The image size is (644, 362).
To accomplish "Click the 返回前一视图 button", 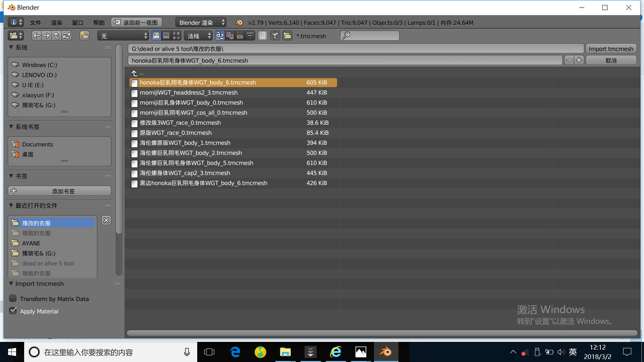I will 137,23.
